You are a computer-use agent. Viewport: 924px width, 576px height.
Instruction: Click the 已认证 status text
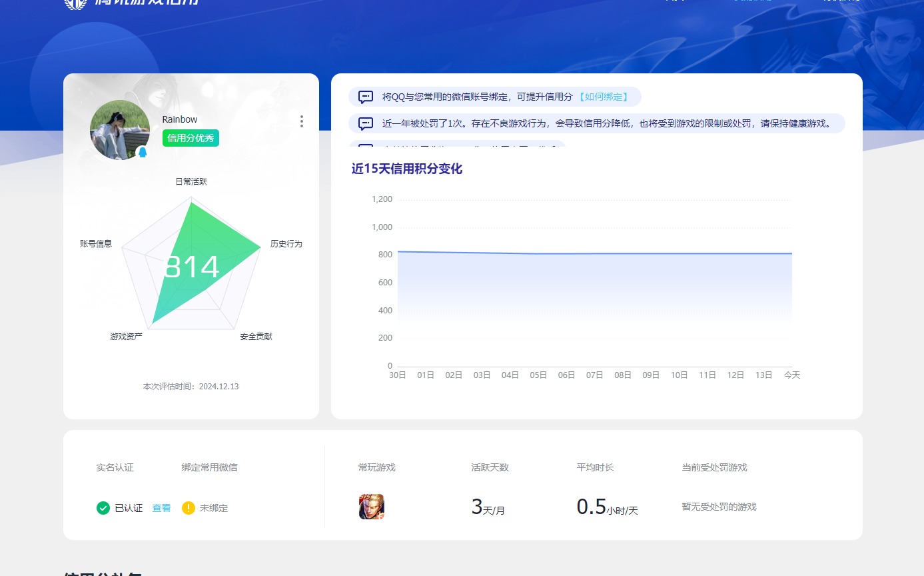[129, 508]
